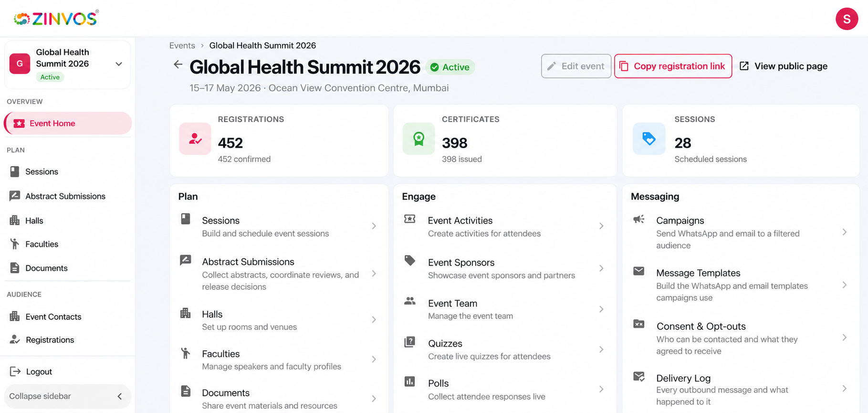Click the Halls building icon in Plan card

186,313
